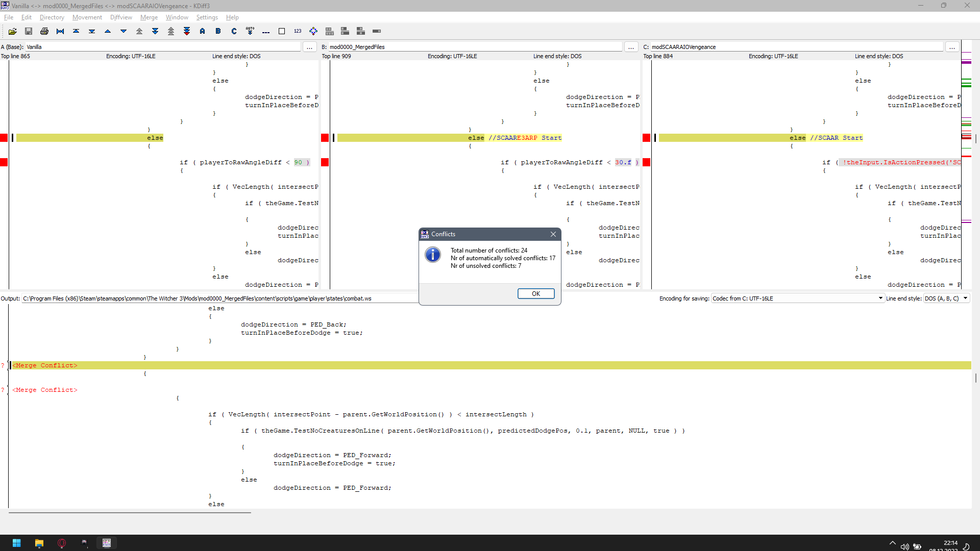The height and width of the screenshot is (551, 980).
Task: Toggle automatic advance to next conflict
Action: [250, 31]
